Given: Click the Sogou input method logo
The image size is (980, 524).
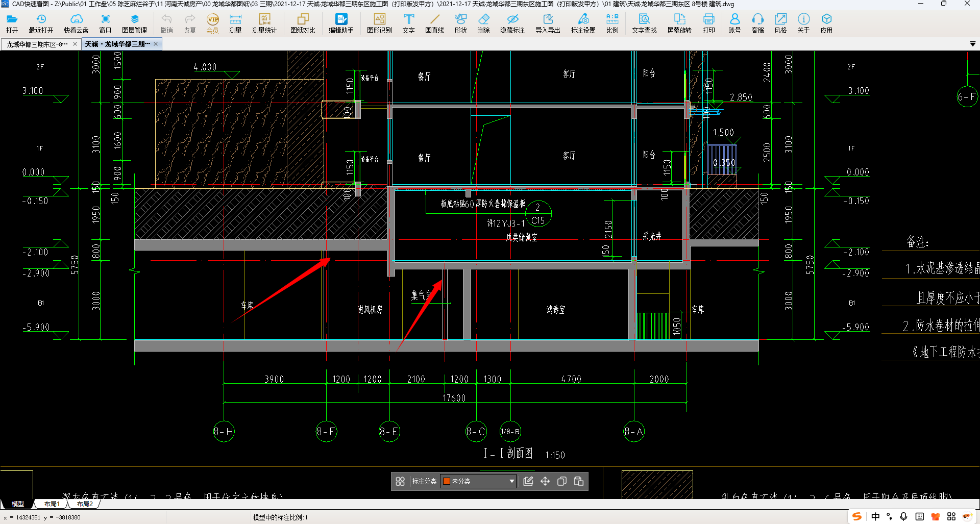Looking at the screenshot, I should click(857, 516).
